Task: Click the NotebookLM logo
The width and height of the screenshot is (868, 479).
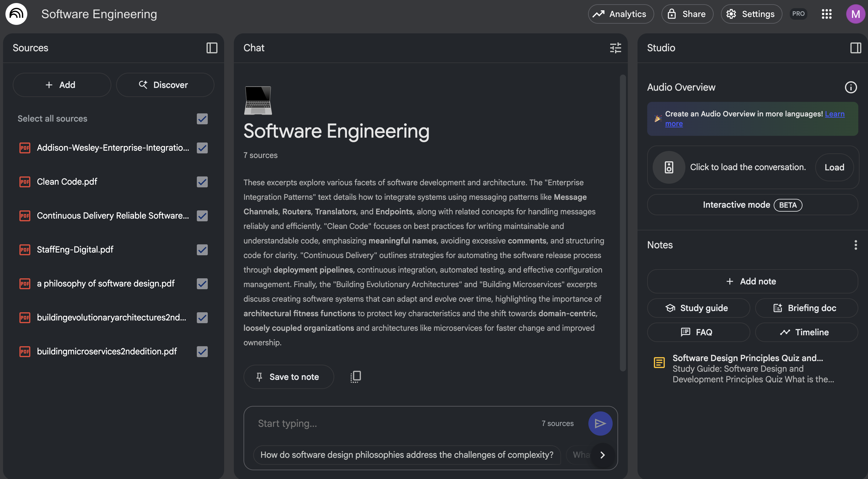Action: (16, 14)
